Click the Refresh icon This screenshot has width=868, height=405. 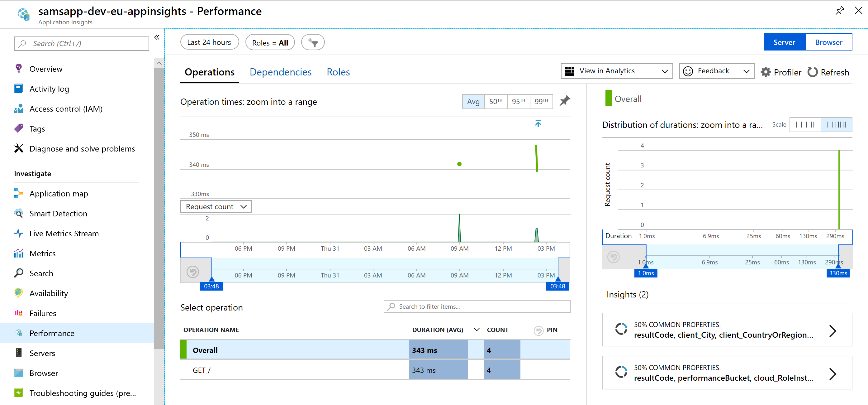pyautogui.click(x=812, y=72)
